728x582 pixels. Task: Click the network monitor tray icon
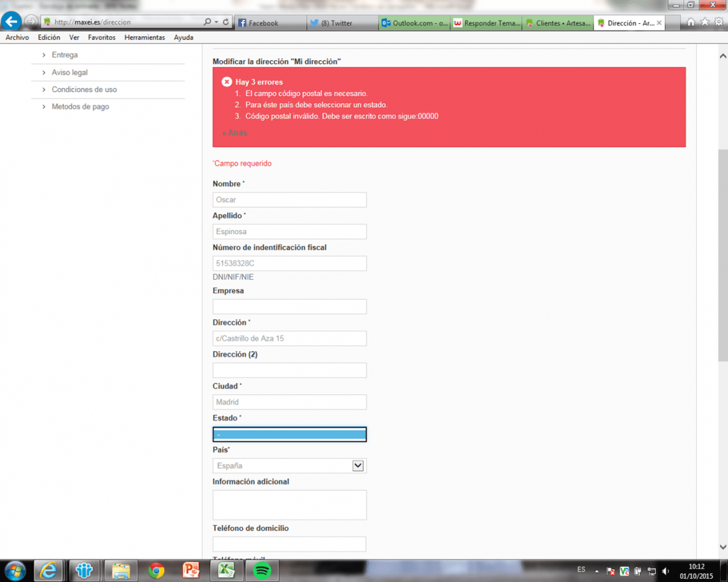point(652,571)
